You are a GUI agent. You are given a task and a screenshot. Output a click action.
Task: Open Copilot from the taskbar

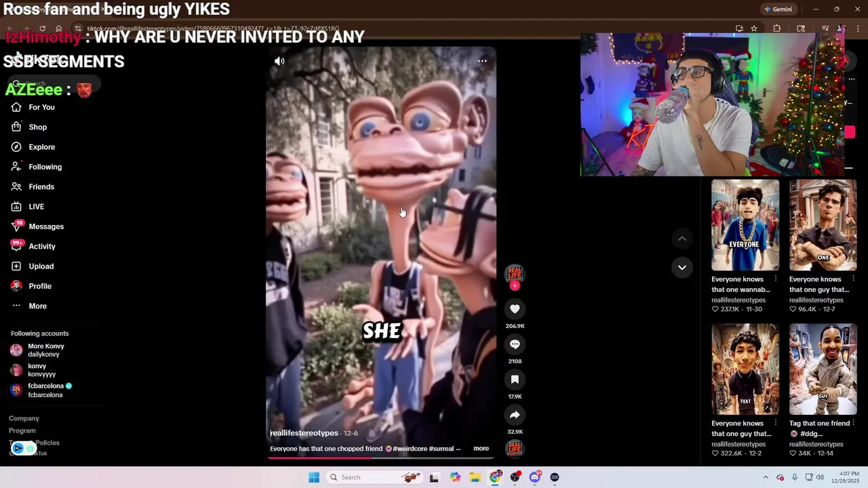click(455, 477)
